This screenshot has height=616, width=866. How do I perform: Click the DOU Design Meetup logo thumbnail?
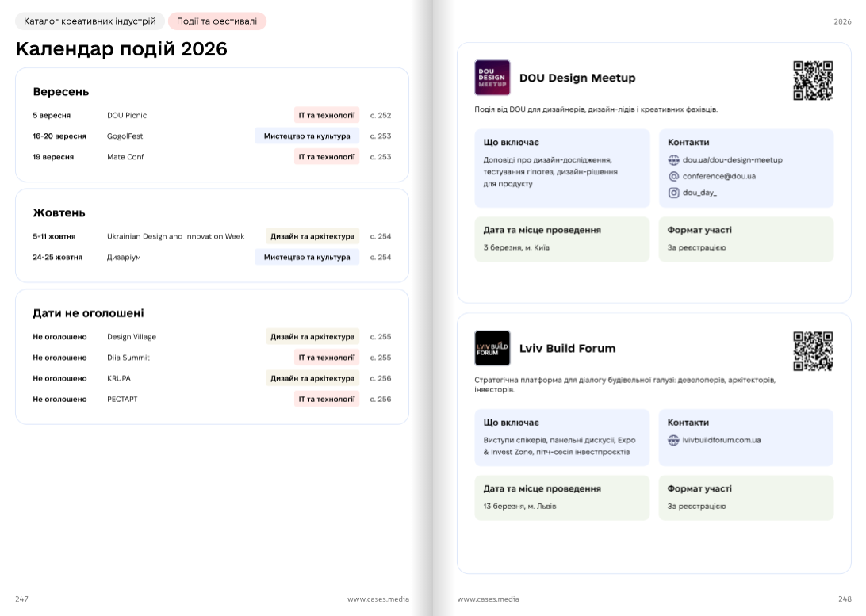coord(492,78)
